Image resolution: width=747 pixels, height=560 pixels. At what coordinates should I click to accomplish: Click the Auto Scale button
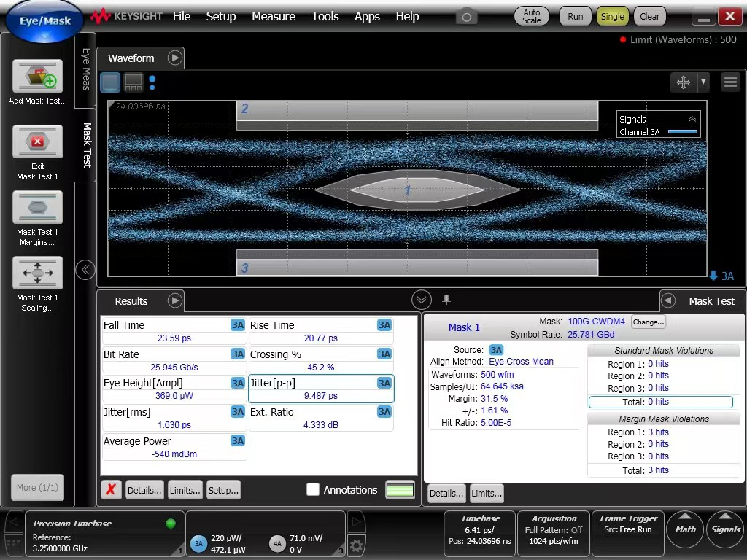[x=532, y=16]
